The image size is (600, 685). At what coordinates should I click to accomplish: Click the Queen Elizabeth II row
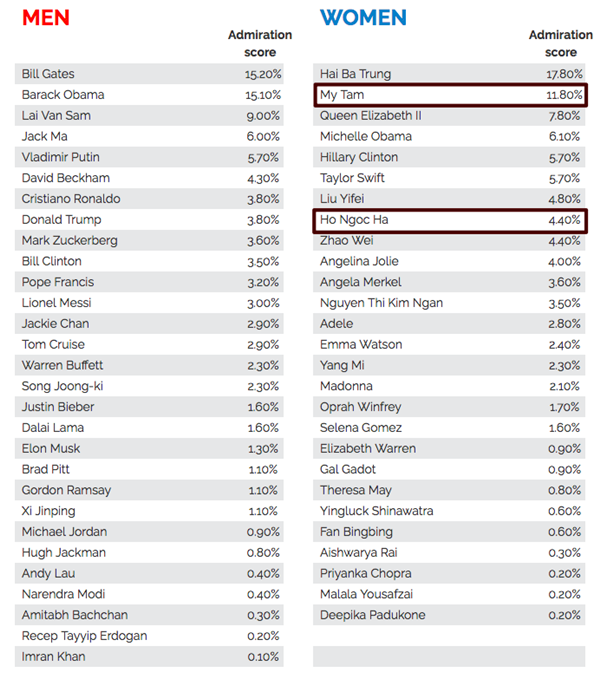[450, 116]
